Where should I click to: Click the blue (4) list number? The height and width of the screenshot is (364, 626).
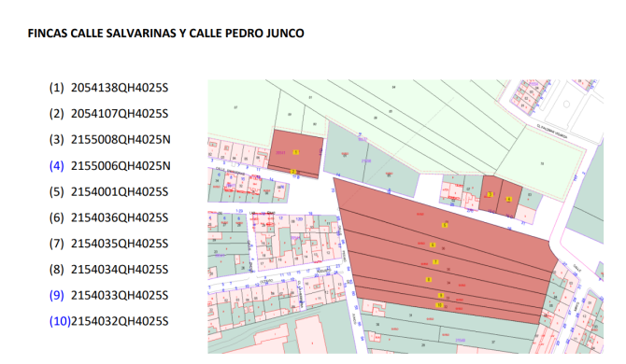(x=56, y=166)
